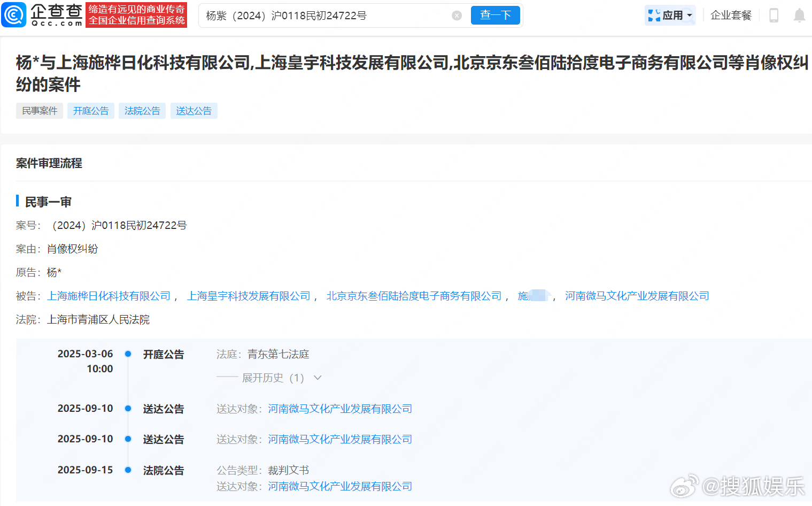Open the partially masked defendant 施 link

tap(533, 296)
